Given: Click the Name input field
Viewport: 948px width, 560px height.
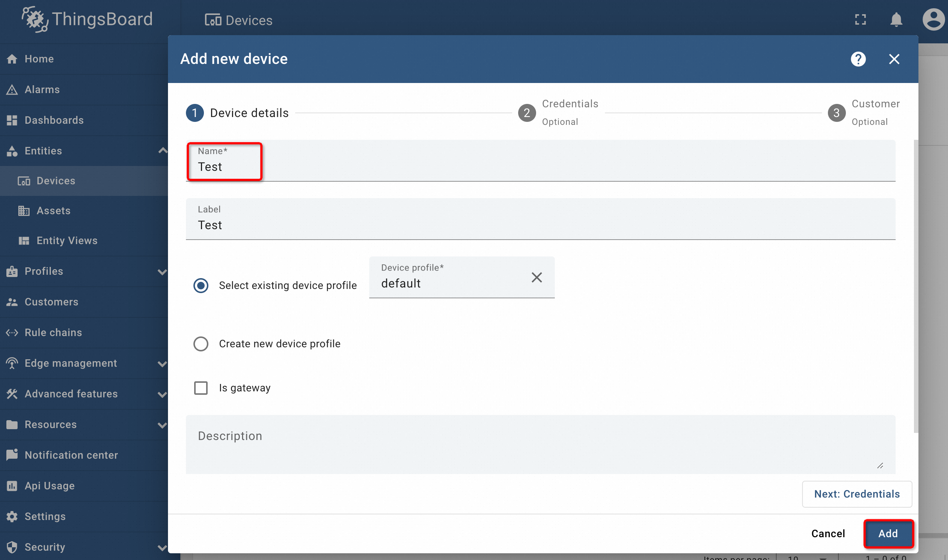Looking at the screenshot, I should [540, 161].
